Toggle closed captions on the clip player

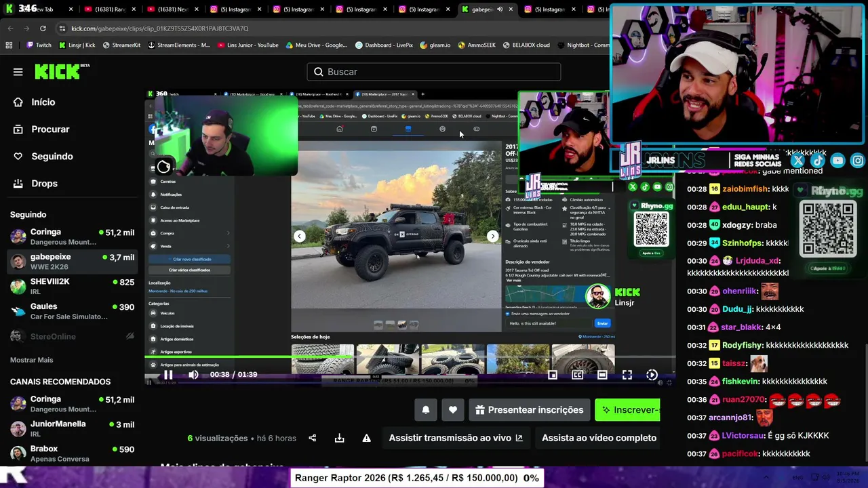(577, 375)
